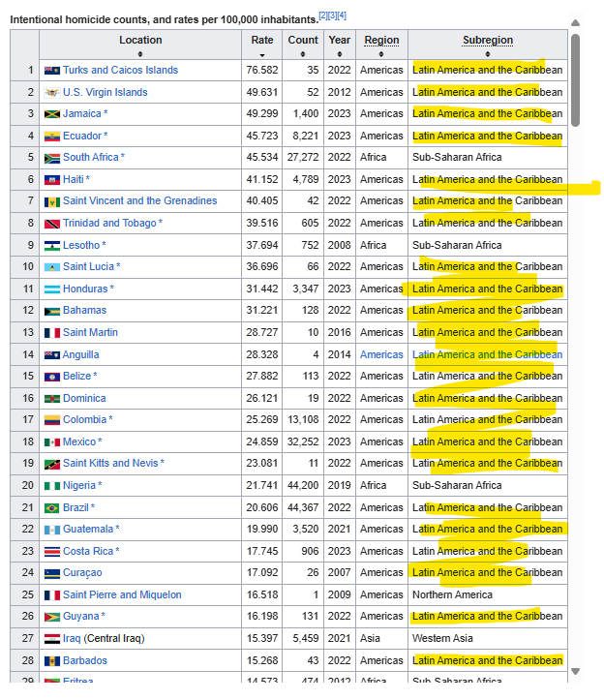Click the Saint Lucia flag icon

(51, 267)
